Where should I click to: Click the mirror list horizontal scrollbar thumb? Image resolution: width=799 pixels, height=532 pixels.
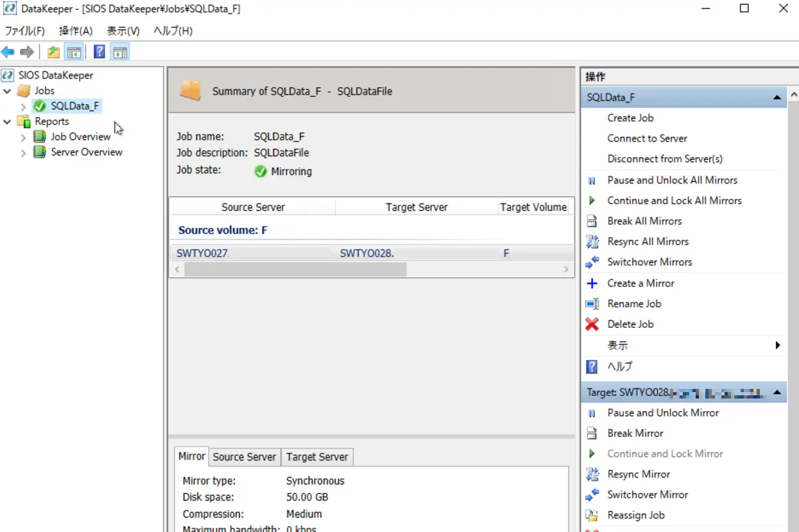[x=295, y=270]
